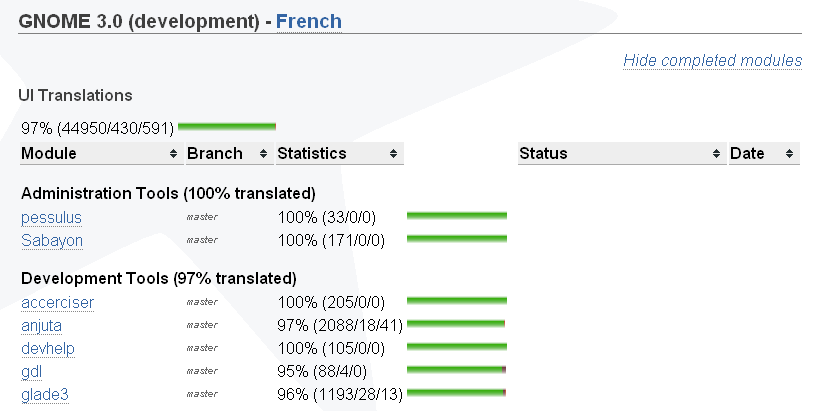Select the '100% (105/0/0)' statistics text
The height and width of the screenshot is (411, 816).
pyautogui.click(x=331, y=349)
